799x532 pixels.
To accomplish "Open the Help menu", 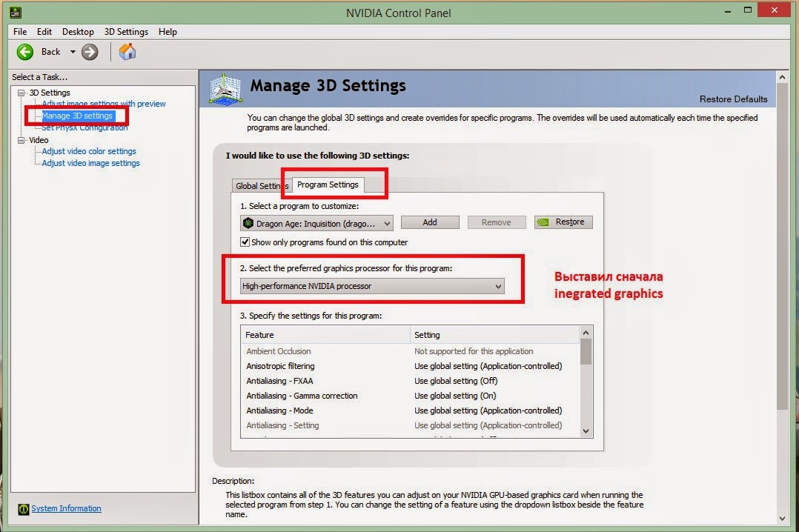I will pos(168,32).
